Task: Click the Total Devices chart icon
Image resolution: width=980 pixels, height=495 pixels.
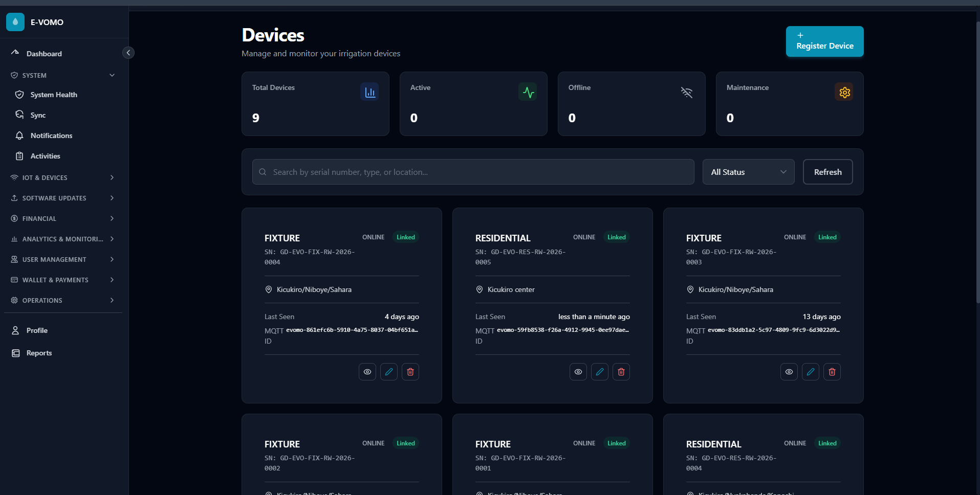Action: click(369, 92)
